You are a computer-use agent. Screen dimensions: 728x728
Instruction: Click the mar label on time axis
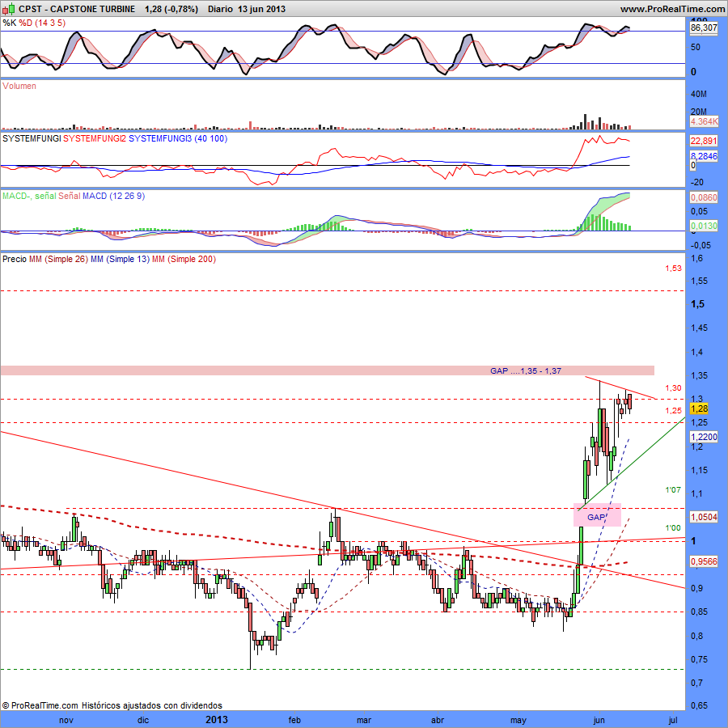[x=364, y=720]
